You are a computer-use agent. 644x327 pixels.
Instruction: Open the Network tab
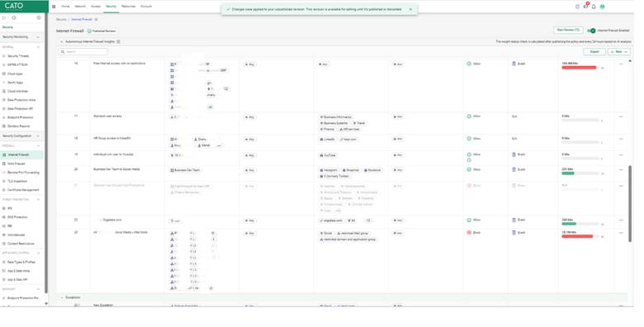[80, 7]
